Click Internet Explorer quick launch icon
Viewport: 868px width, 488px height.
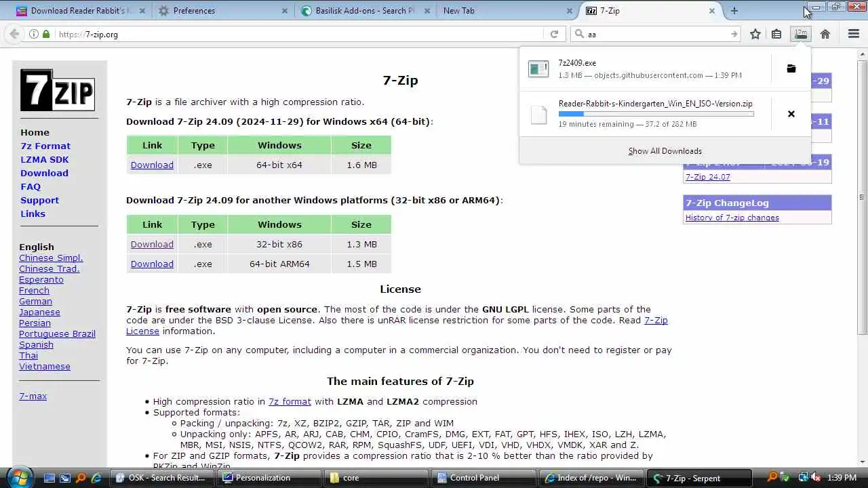pos(96,478)
